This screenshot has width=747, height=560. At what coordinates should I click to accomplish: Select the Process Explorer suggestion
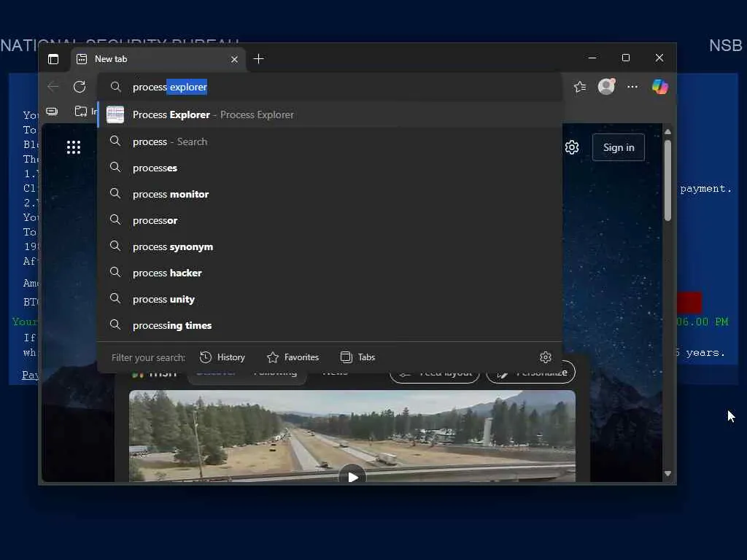point(330,114)
